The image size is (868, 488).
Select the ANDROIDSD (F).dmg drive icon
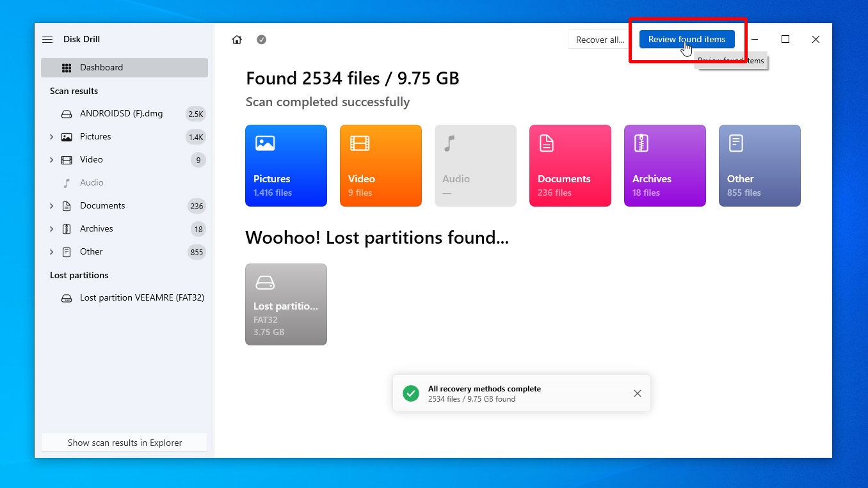tap(67, 114)
